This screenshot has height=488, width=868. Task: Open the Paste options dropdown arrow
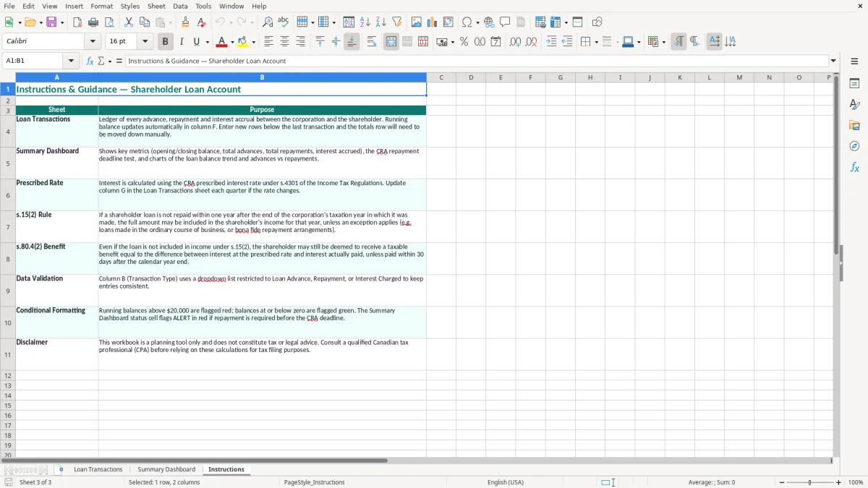(x=171, y=22)
